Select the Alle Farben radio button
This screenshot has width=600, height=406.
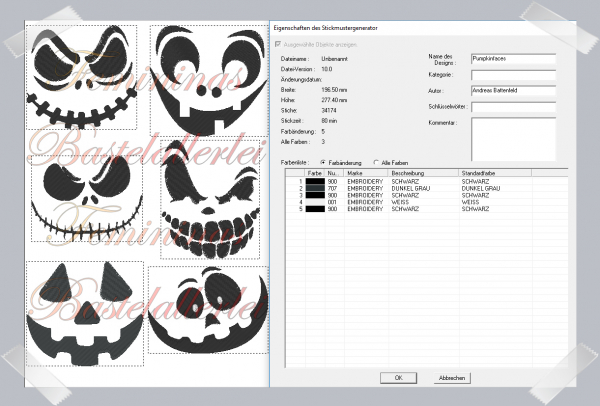[x=376, y=163]
